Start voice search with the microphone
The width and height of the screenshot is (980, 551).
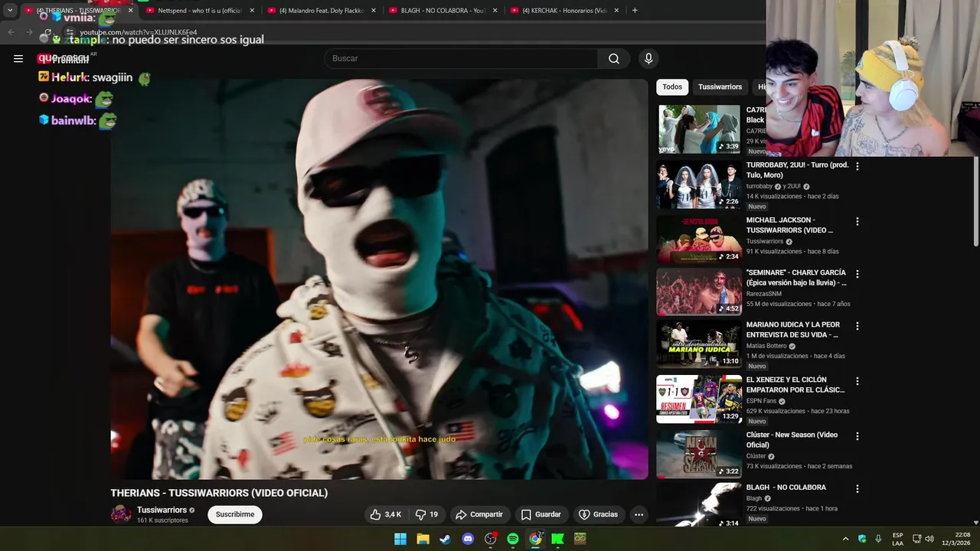pyautogui.click(x=648, y=58)
